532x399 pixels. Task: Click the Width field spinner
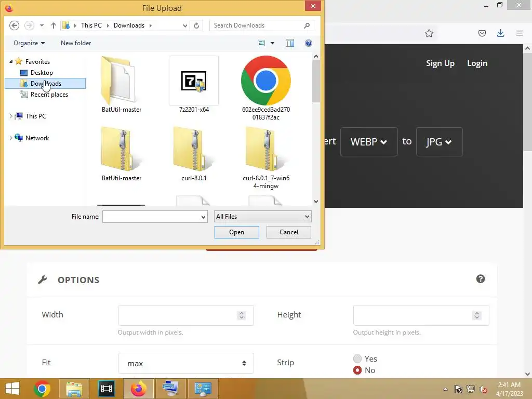[241, 315]
